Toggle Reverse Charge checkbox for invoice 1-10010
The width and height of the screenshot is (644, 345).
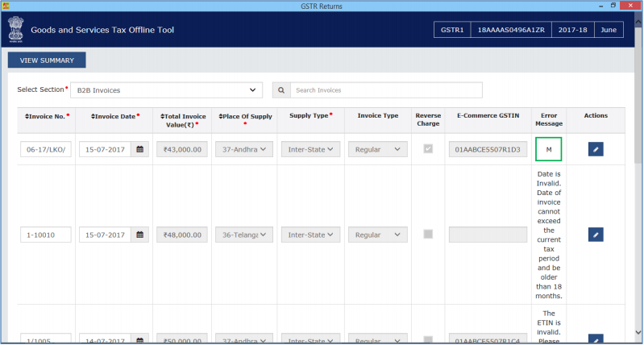428,234
